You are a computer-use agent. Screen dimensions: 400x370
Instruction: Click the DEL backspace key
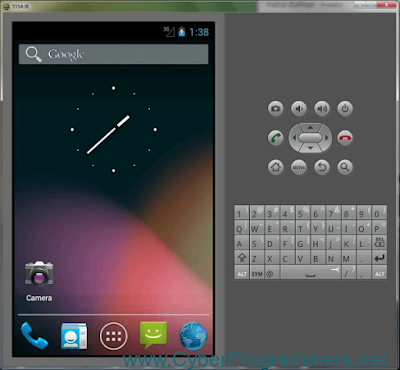(x=380, y=242)
